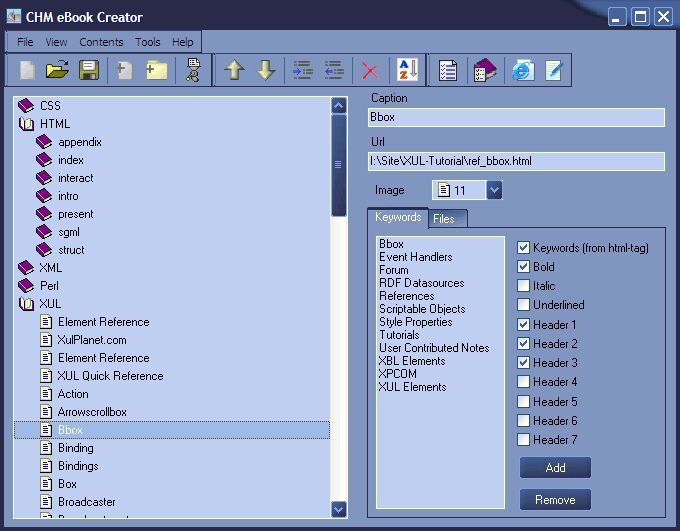Move selected item up with arrow
The width and height of the screenshot is (680, 531).
(234, 70)
